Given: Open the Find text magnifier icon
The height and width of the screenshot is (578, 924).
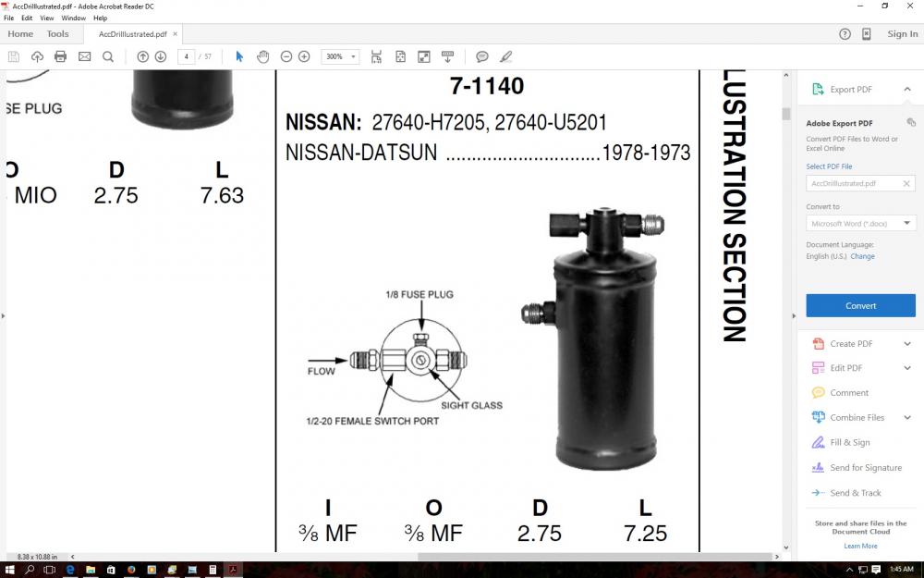Looking at the screenshot, I should click(x=108, y=56).
